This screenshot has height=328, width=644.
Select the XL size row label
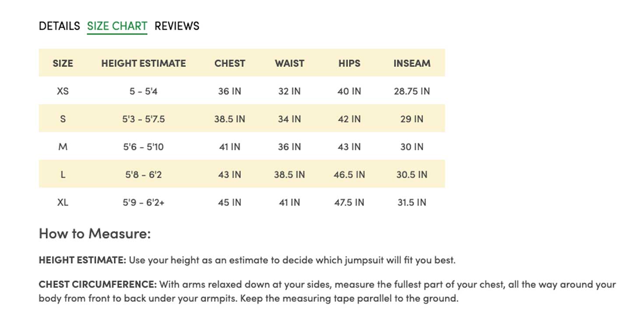click(63, 202)
